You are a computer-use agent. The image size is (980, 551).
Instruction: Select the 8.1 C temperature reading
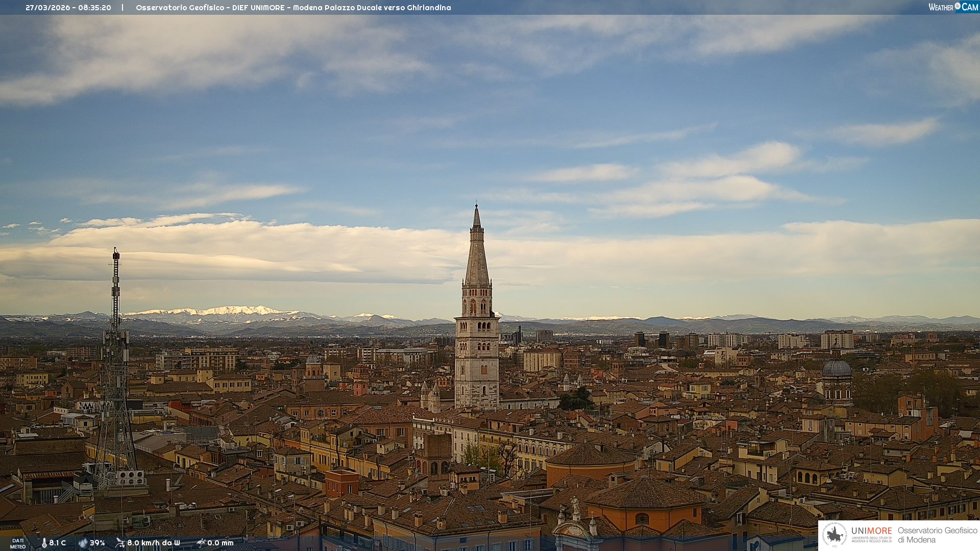58,543
